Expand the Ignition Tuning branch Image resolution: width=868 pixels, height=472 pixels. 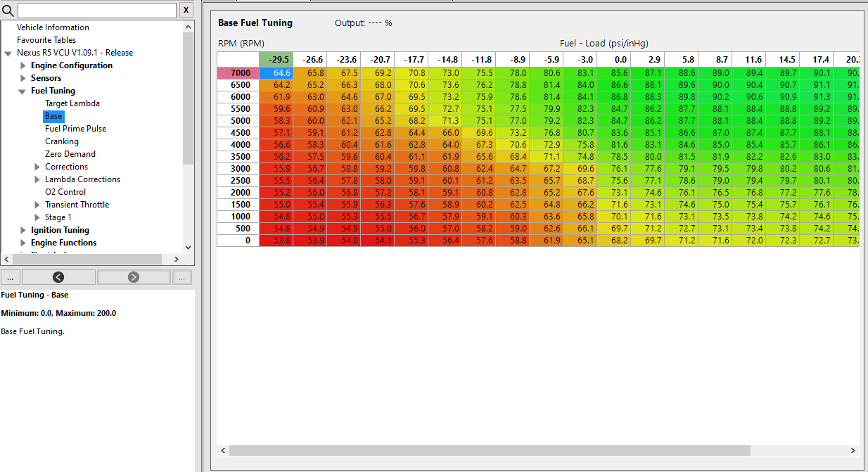pyautogui.click(x=22, y=229)
